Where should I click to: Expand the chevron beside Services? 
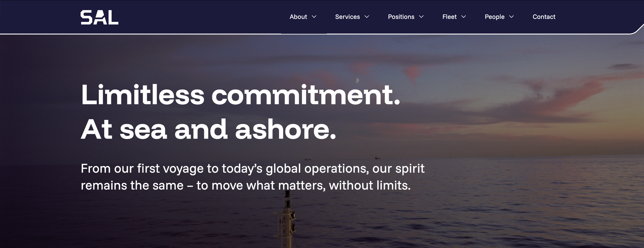(x=367, y=17)
